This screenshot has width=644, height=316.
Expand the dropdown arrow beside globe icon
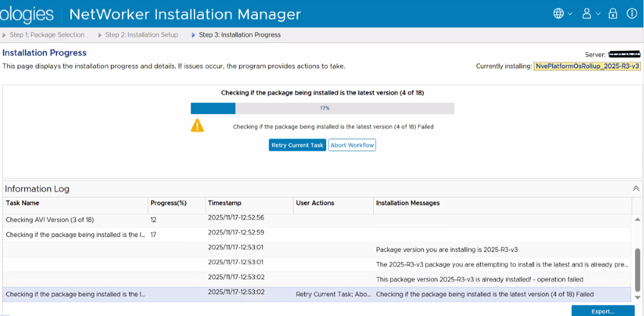tap(570, 14)
